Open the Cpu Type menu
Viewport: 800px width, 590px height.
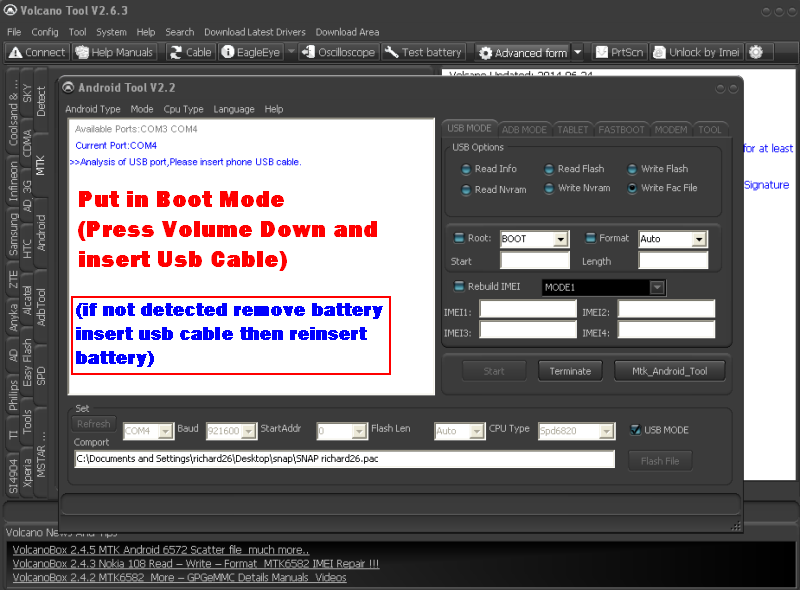pos(183,109)
